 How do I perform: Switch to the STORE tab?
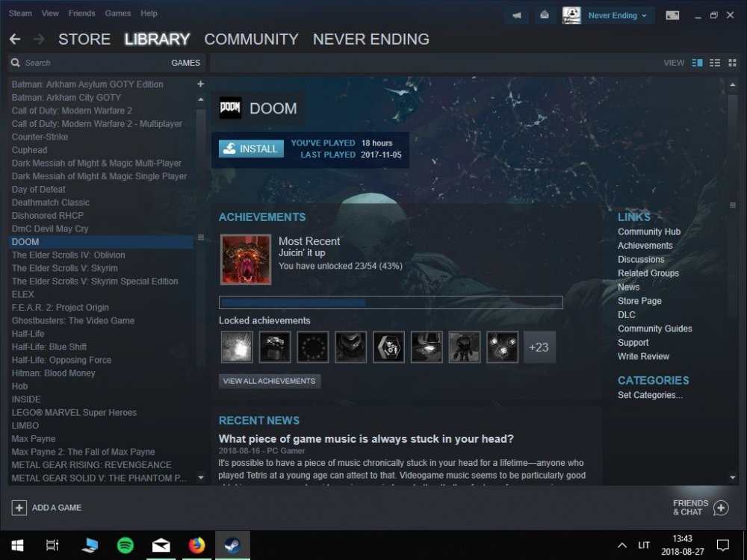point(84,39)
